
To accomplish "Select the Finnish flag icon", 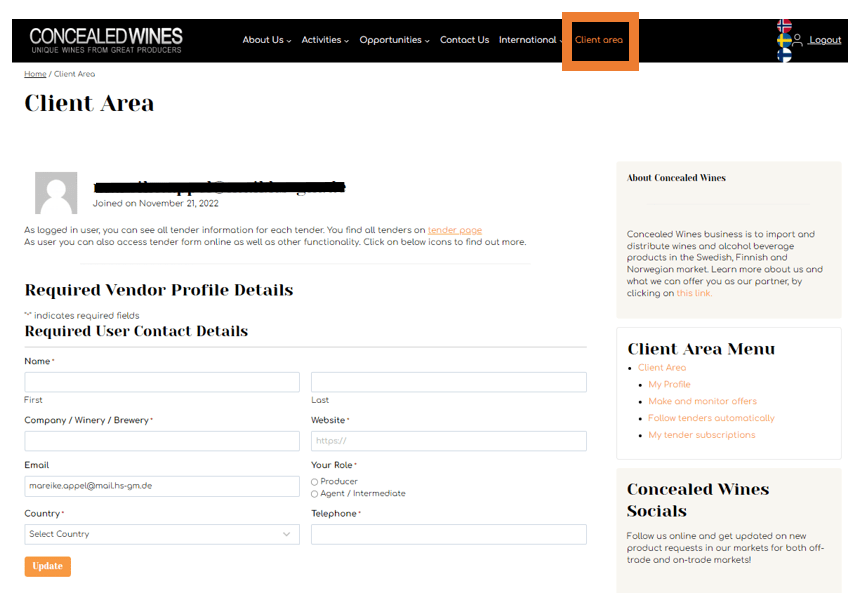I will coord(784,55).
